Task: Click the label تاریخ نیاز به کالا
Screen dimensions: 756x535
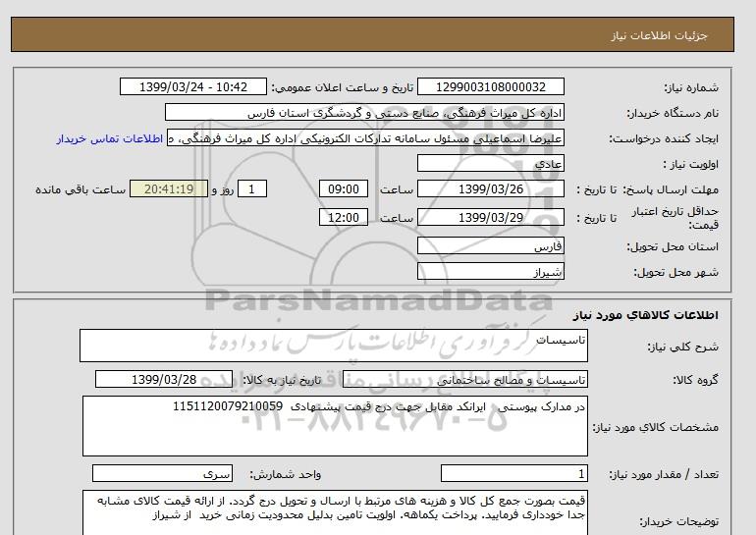Action: point(282,380)
